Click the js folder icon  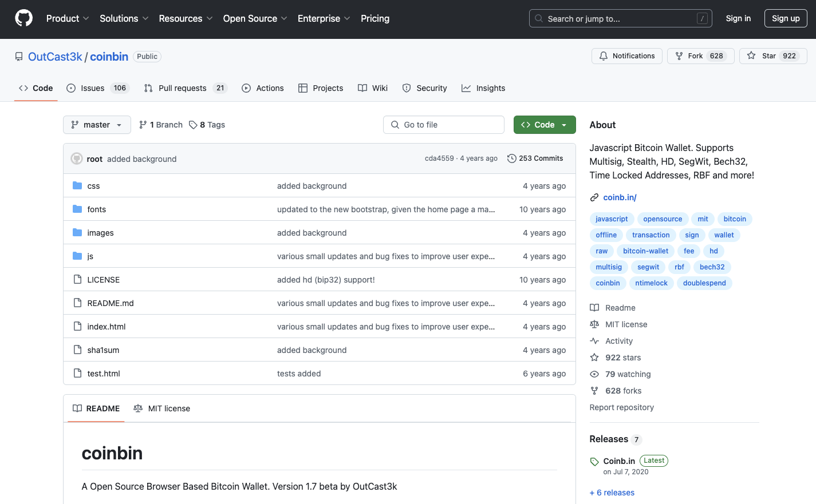pyautogui.click(x=77, y=256)
